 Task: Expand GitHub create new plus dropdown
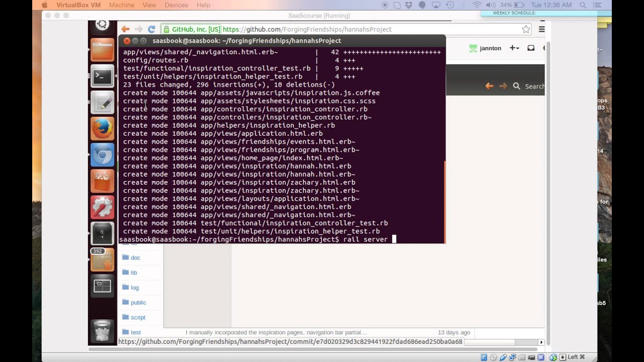click(514, 48)
